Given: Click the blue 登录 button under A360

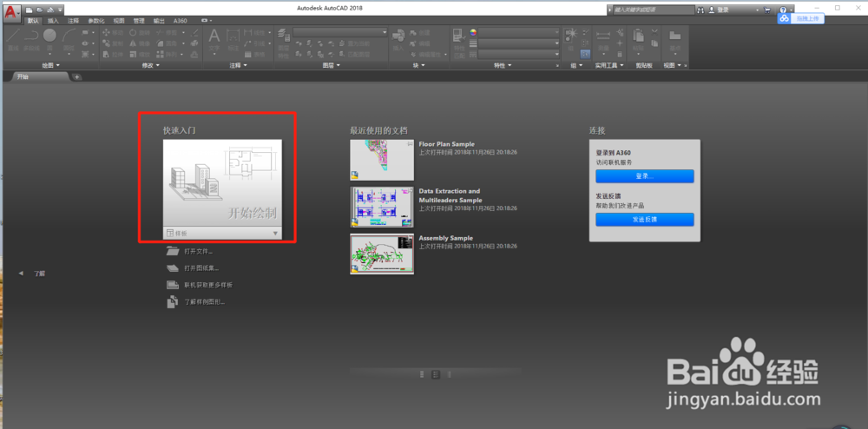Looking at the screenshot, I should [644, 176].
